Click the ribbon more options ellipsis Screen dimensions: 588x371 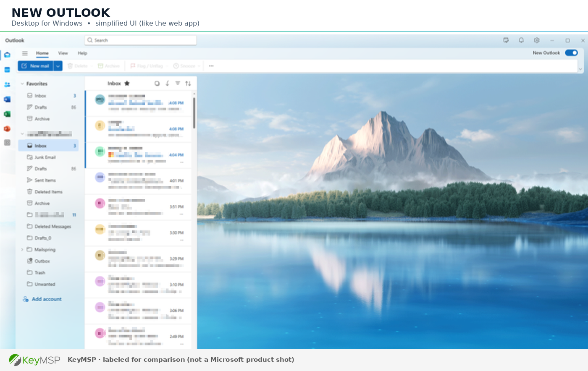pos(211,66)
